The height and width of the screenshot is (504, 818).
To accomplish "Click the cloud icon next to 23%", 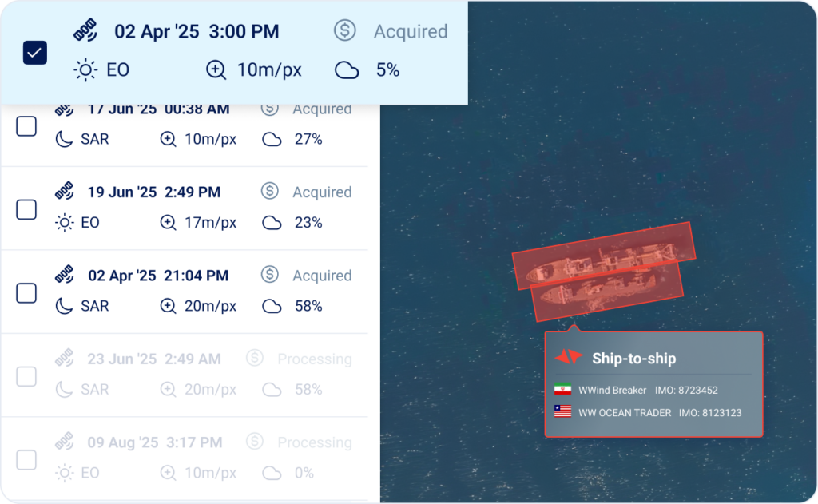I will point(272,223).
